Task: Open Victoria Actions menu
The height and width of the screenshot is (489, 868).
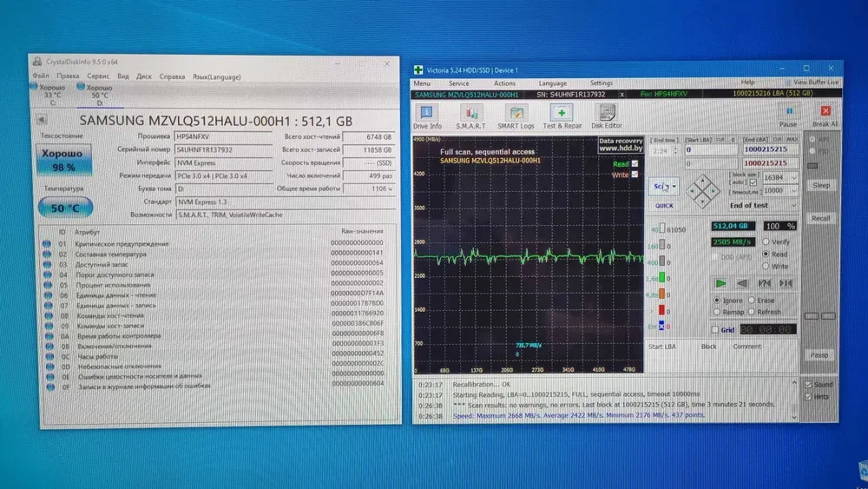Action: 504,83
